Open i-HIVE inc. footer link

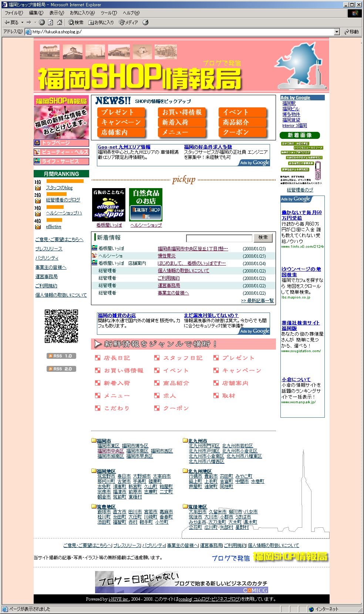[x=119, y=599]
